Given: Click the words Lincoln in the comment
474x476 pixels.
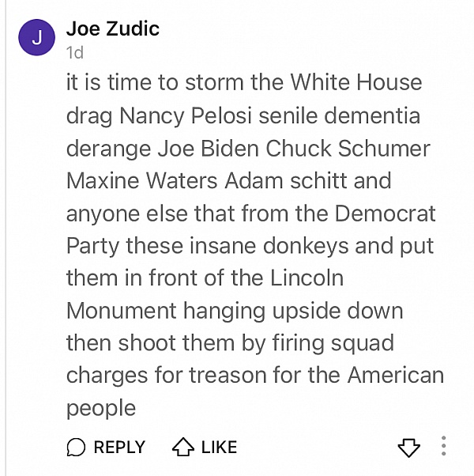Looking at the screenshot, I should (x=307, y=278).
